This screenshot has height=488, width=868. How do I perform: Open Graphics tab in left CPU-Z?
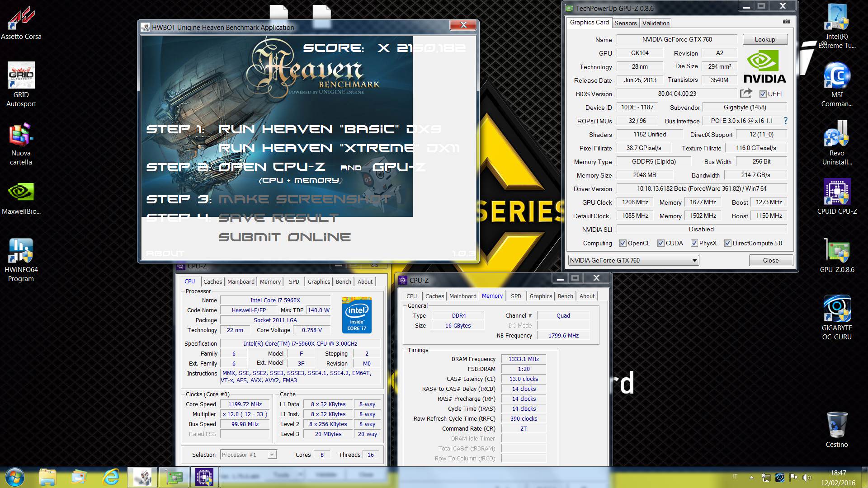pyautogui.click(x=319, y=282)
